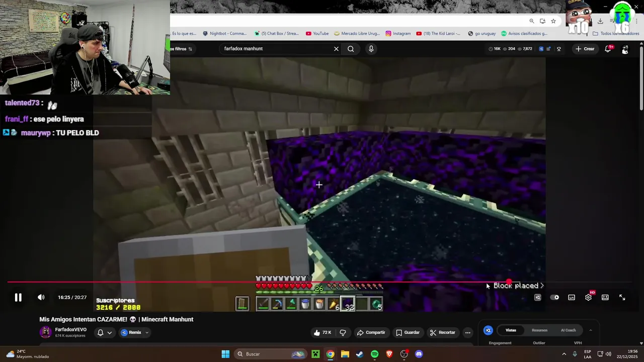Turn on video subtitles
Viewport: 644px width, 362px height.
click(x=572, y=297)
